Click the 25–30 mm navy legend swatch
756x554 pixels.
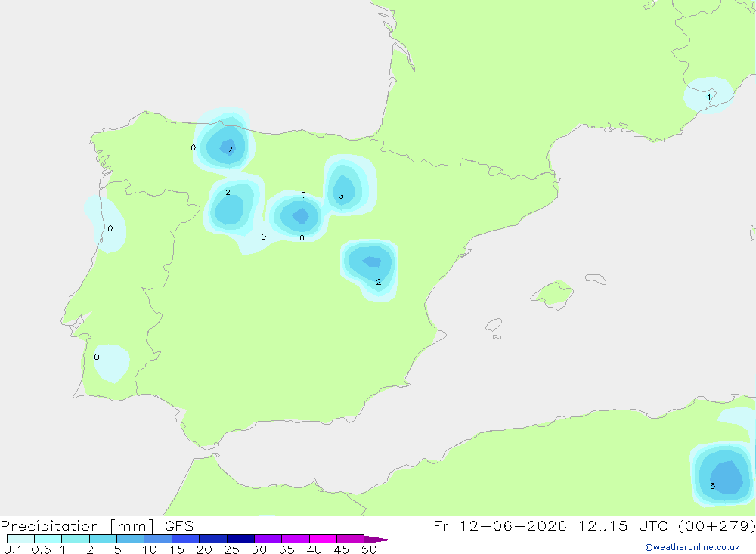point(240,539)
